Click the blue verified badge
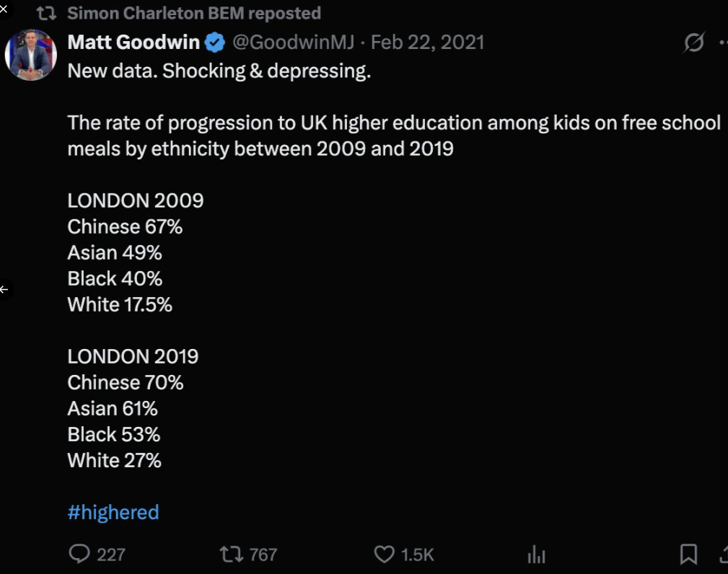 click(x=215, y=43)
